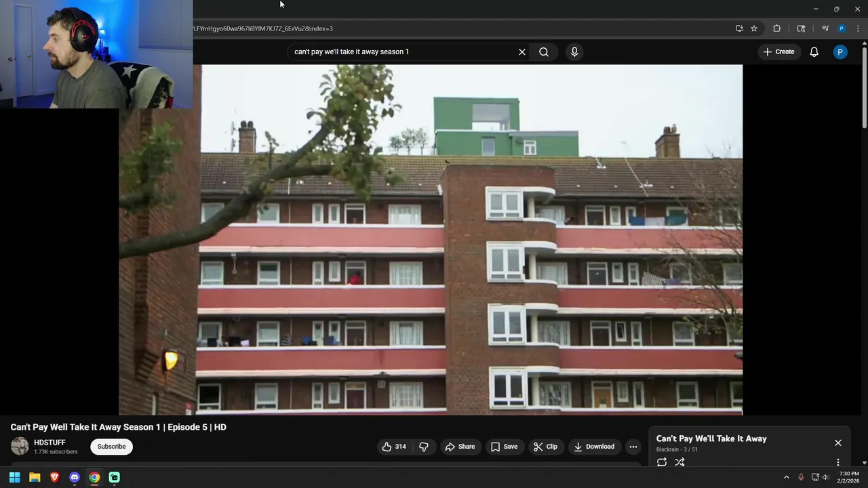Close the playlist panel
This screenshot has height=488, width=868.
pos(838,443)
